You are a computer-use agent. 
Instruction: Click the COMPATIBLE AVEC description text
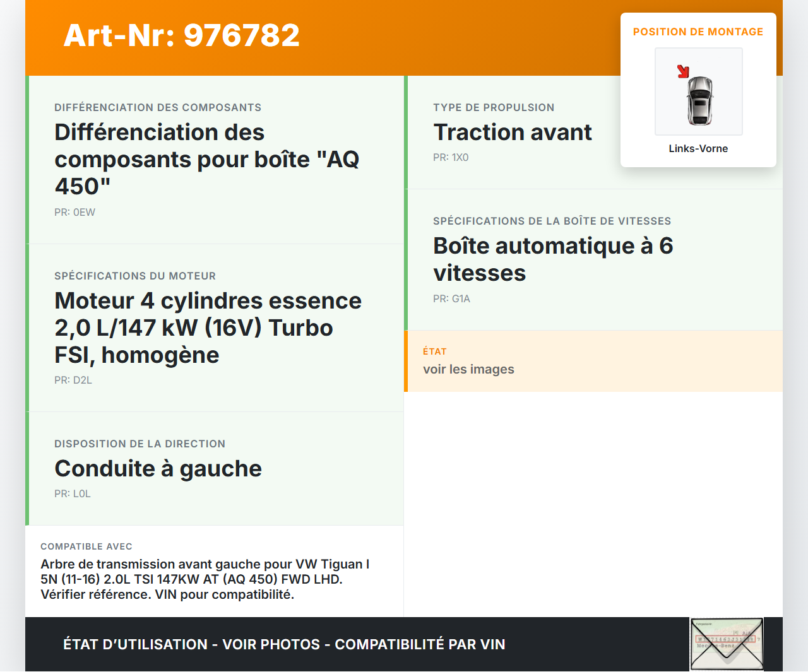[205, 579]
